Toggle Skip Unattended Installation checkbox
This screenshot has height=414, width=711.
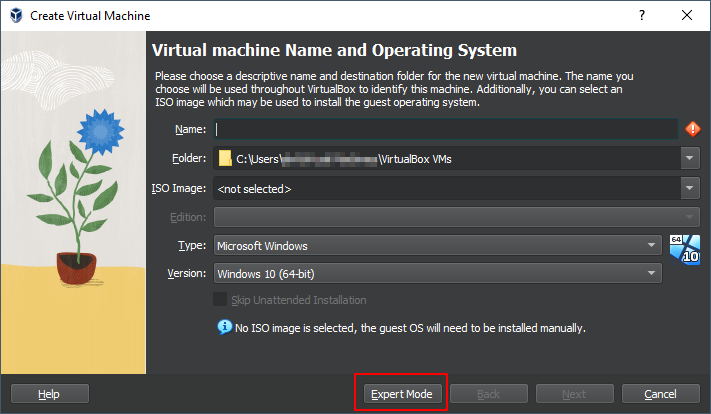220,299
